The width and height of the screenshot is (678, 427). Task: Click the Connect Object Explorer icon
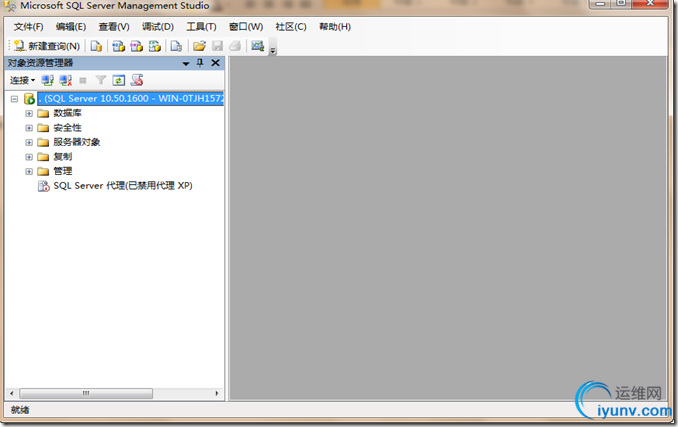click(48, 80)
